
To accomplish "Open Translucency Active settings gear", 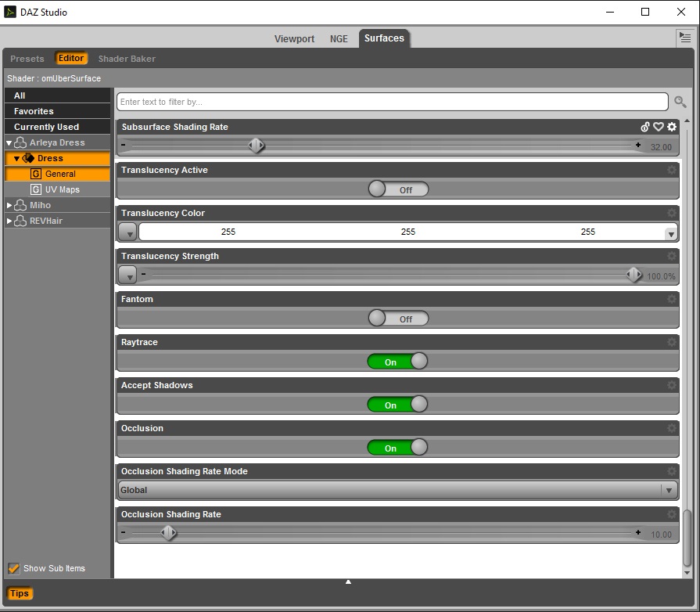I will 671,170.
